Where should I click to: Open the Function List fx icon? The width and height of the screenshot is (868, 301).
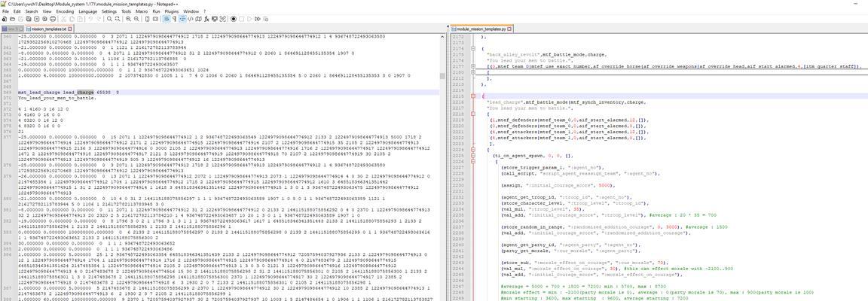pyautogui.click(x=207, y=18)
